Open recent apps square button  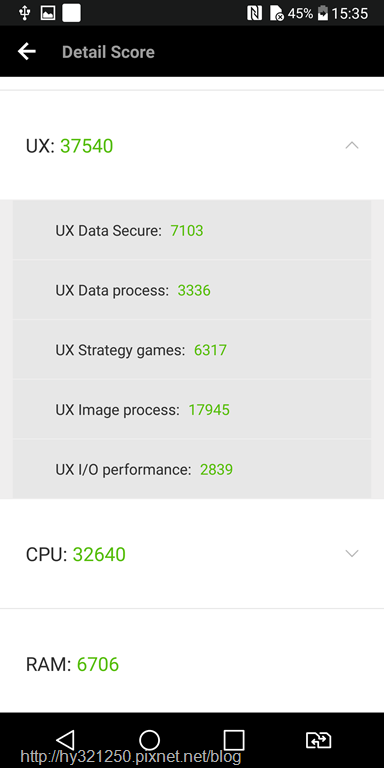coord(234,740)
